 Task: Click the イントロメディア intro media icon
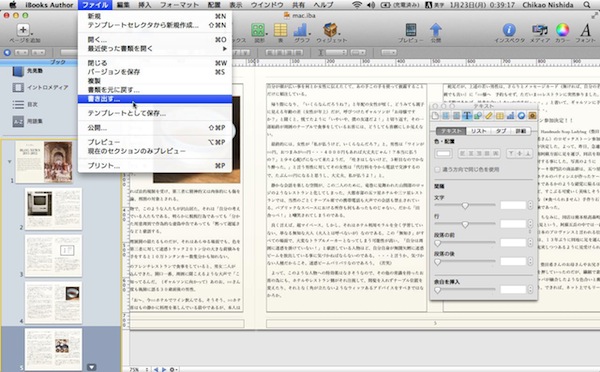18,88
